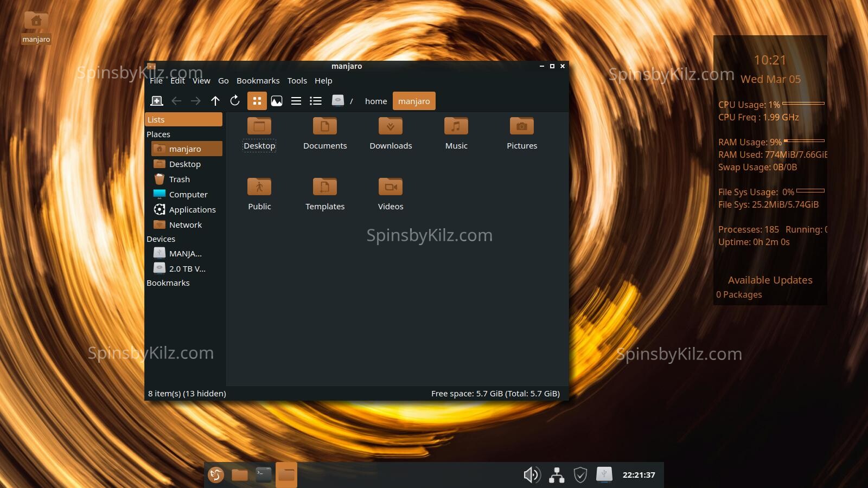Switch to thumbnail view mode

(x=277, y=101)
